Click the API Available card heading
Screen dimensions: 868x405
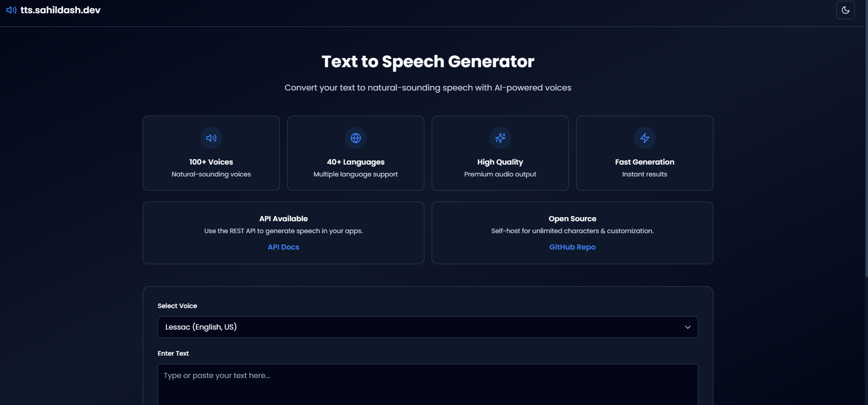point(284,218)
